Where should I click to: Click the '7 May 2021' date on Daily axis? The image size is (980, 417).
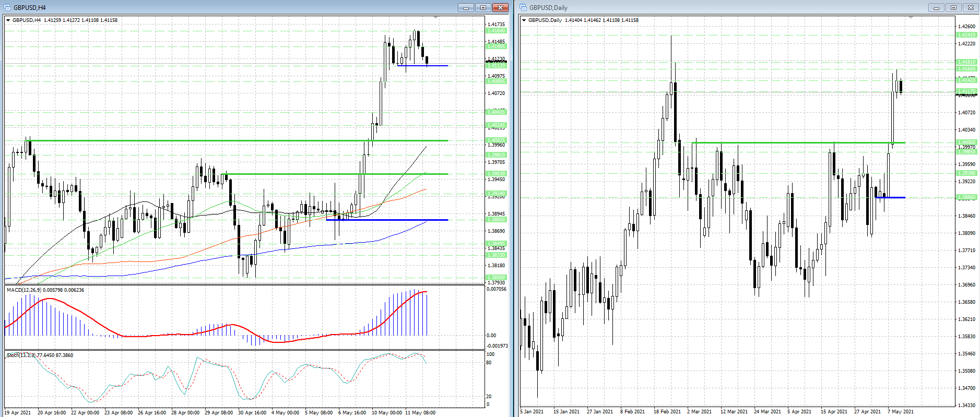901,411
